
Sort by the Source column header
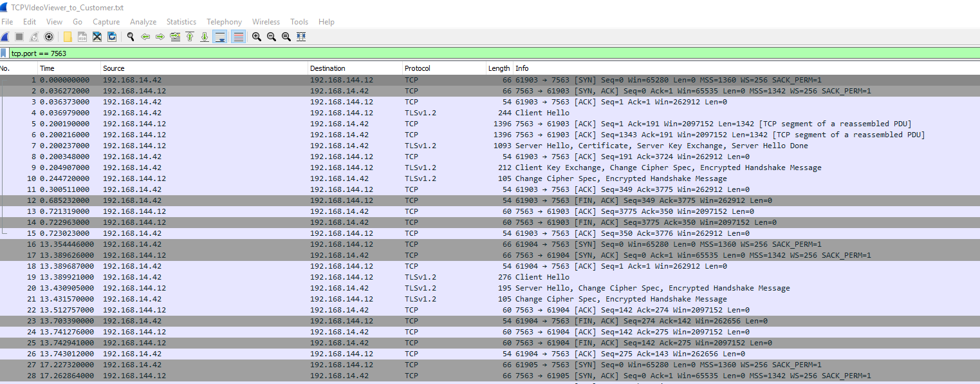[205, 68]
